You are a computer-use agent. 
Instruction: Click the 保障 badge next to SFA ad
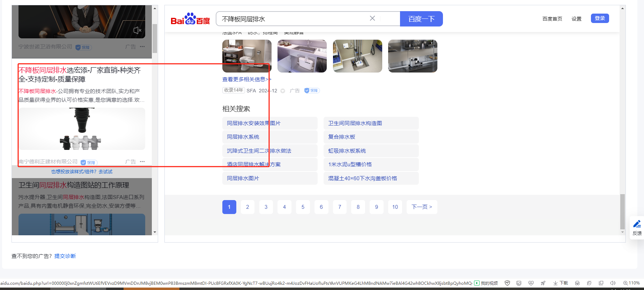(312, 91)
